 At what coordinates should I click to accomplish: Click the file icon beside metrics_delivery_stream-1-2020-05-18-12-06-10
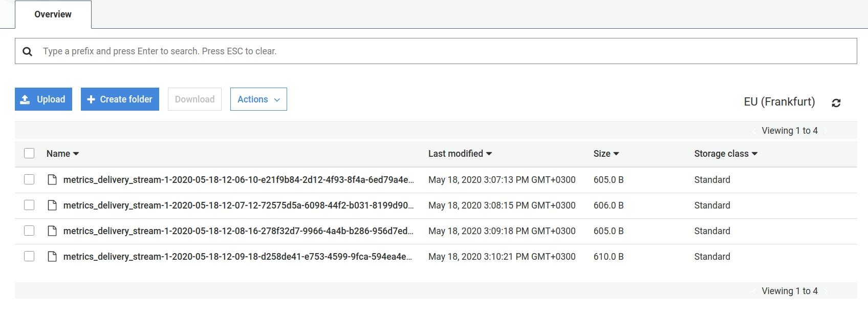52,179
